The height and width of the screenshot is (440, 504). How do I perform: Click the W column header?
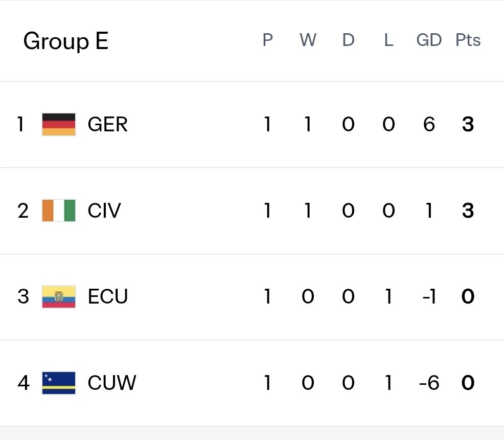click(308, 40)
